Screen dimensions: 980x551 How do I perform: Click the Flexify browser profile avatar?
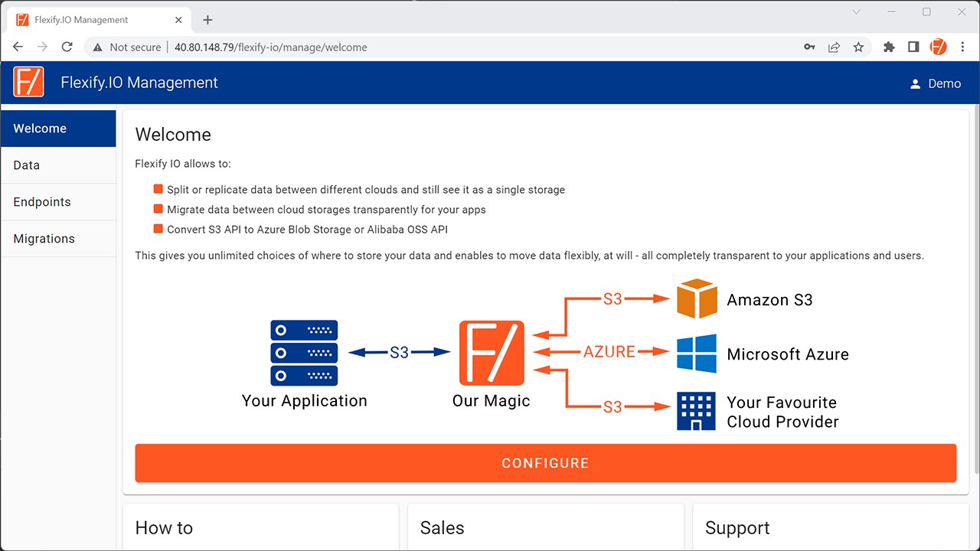(938, 47)
